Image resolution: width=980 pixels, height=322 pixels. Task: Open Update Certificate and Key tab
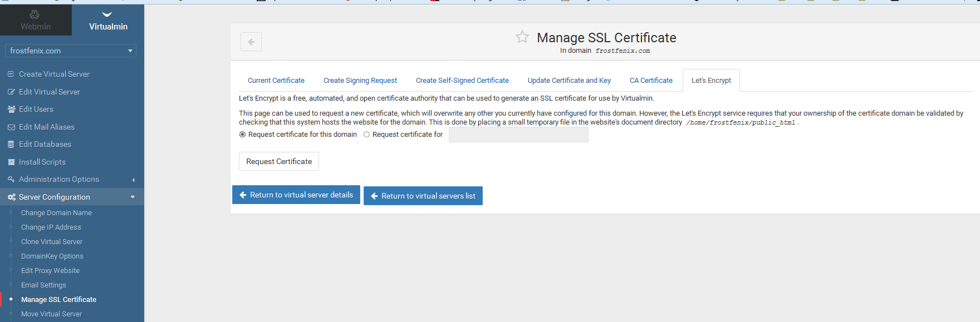pos(569,81)
